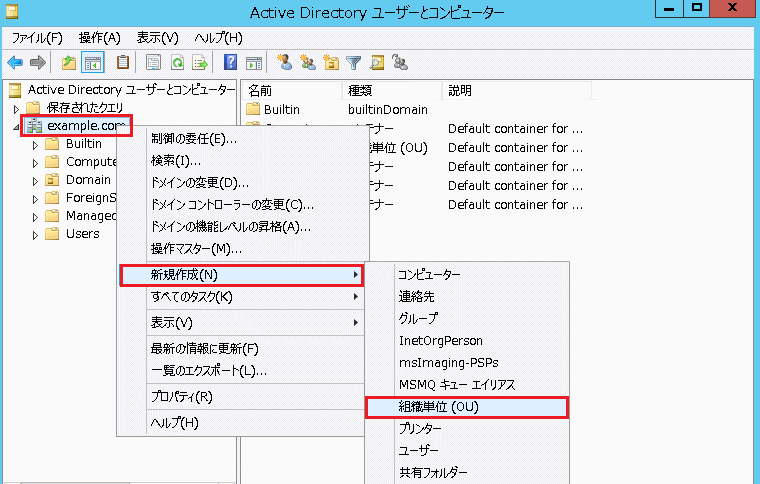The image size is (760, 484).
Task: Select ドメインの変更(D)...
Action: pyautogui.click(x=241, y=183)
